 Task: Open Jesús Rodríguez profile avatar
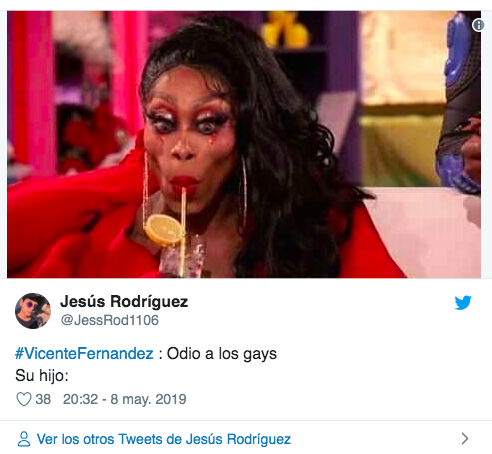point(33,311)
